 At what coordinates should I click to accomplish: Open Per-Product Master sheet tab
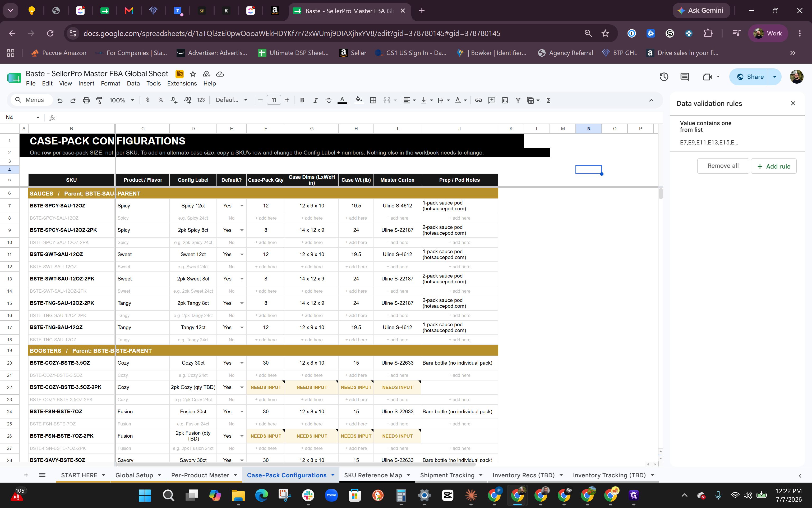(x=200, y=475)
